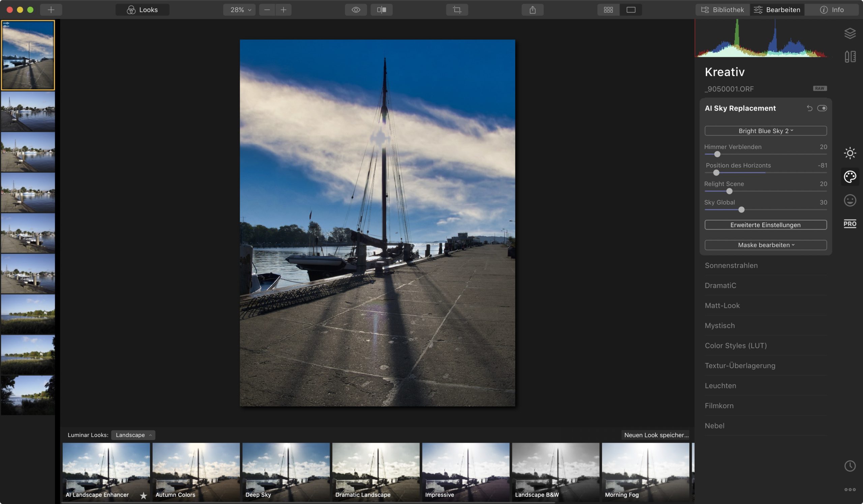Viewport: 863px width, 504px height.
Task: Toggle the before/after compare view
Action: pyautogui.click(x=382, y=9)
